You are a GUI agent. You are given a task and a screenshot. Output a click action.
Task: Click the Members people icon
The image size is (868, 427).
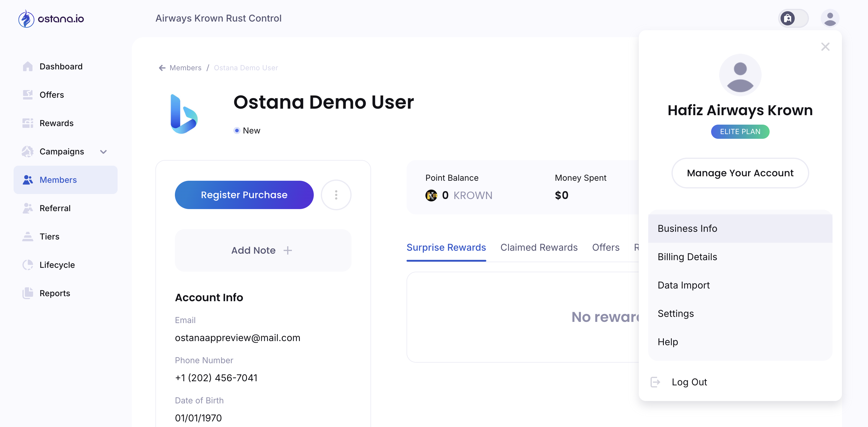(28, 180)
